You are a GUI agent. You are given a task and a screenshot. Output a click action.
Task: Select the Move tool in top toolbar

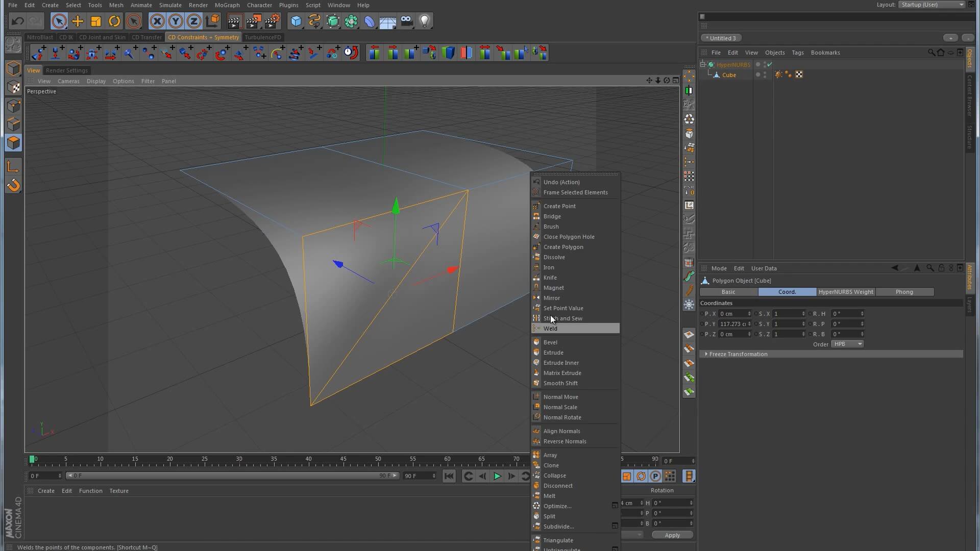pyautogui.click(x=78, y=21)
